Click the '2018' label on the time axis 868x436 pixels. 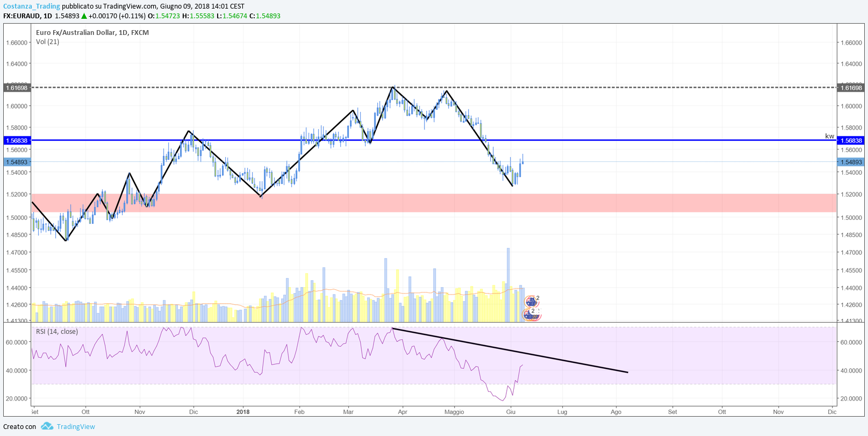pyautogui.click(x=243, y=412)
